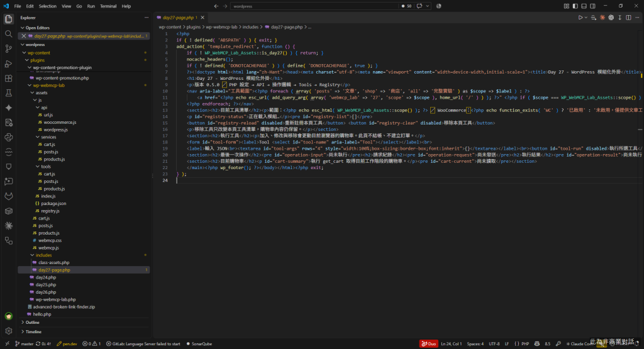Toggle Secondary Side Bar visibility
The height and width of the screenshot is (349, 644).
[x=592, y=6]
